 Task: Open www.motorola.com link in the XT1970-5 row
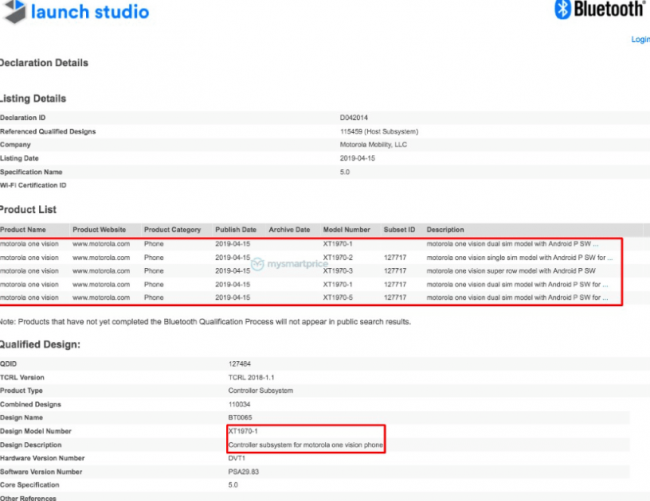coord(101,298)
